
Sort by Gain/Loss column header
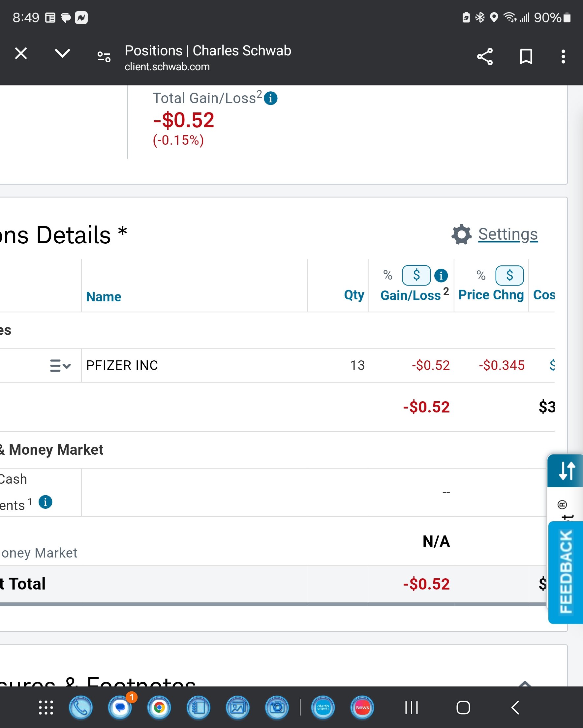point(411,295)
